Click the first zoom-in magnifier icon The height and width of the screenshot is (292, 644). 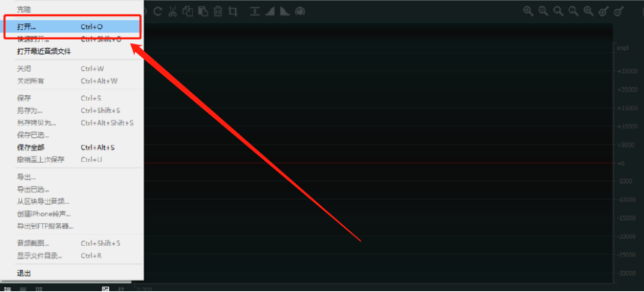[x=528, y=12]
